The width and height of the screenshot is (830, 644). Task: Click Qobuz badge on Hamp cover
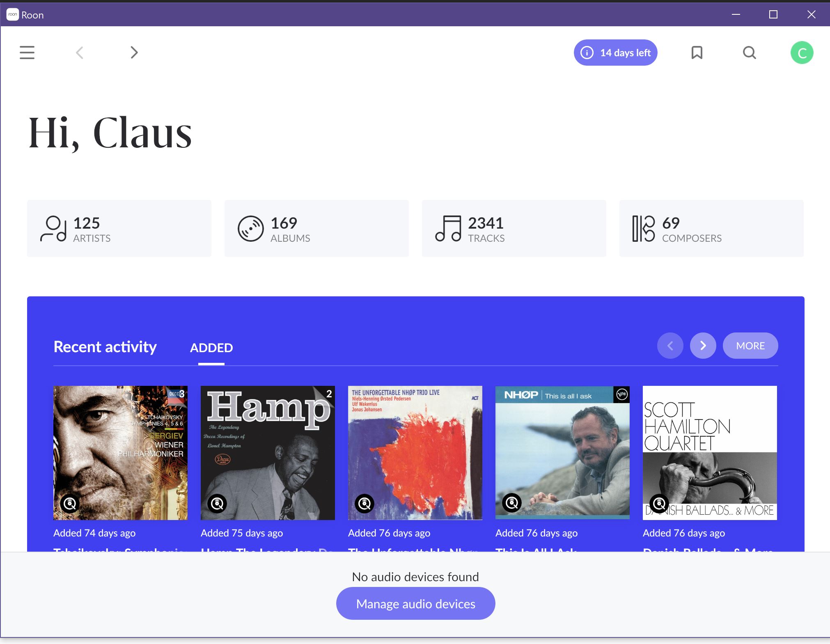[x=217, y=503]
